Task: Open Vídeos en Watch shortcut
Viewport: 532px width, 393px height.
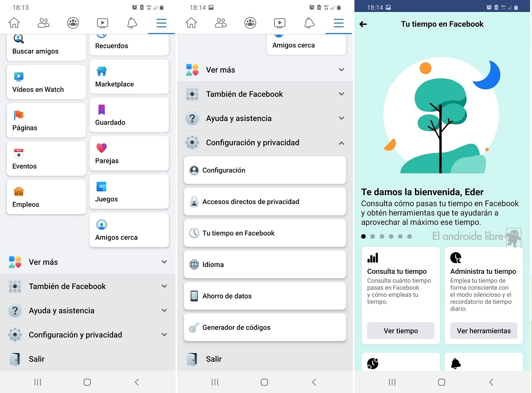Action: [x=46, y=82]
